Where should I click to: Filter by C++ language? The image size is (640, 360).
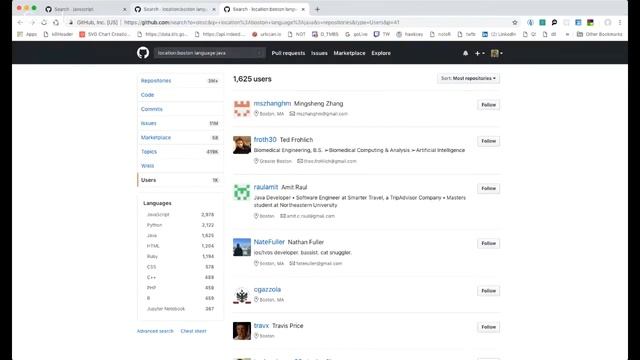pyautogui.click(x=180, y=277)
